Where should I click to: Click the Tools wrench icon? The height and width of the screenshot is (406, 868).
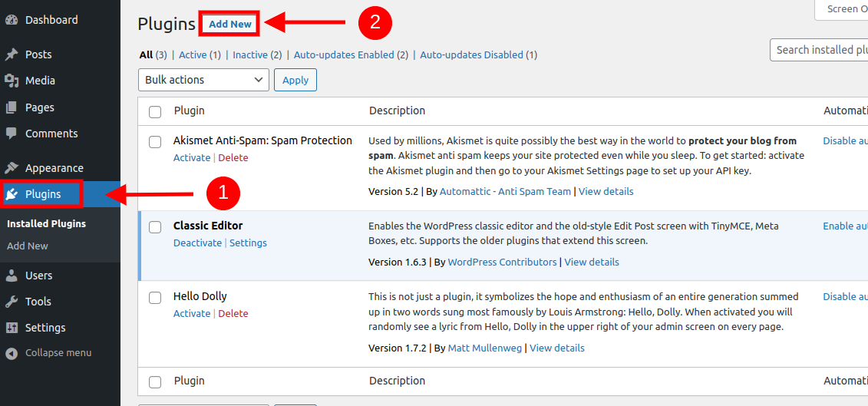12,302
